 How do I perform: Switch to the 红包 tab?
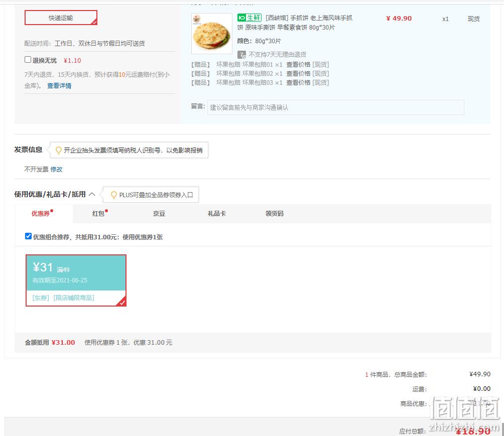coord(98,213)
